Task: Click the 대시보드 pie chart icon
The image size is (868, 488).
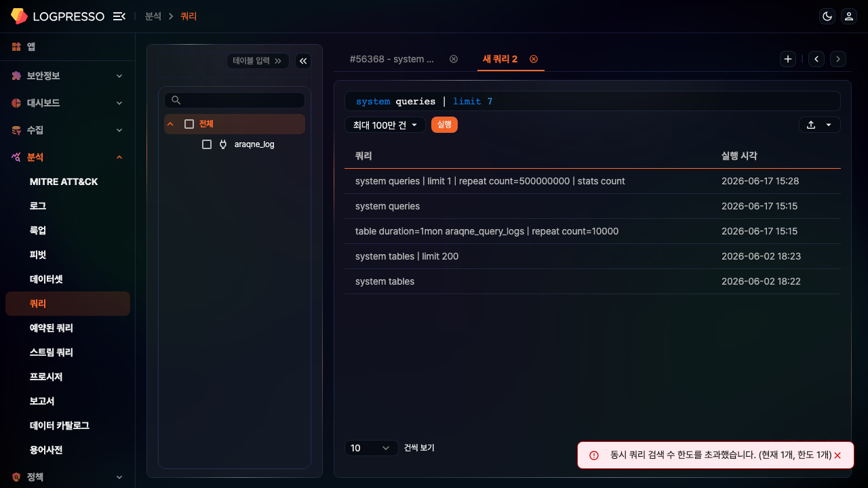Action: [x=16, y=103]
